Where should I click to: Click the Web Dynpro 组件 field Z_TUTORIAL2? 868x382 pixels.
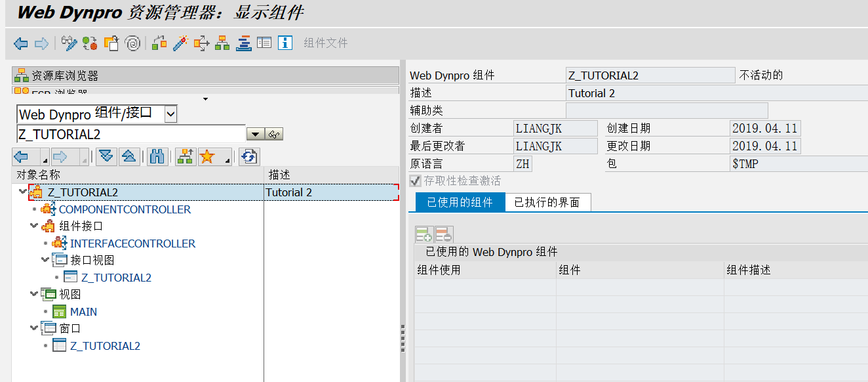pyautogui.click(x=650, y=75)
